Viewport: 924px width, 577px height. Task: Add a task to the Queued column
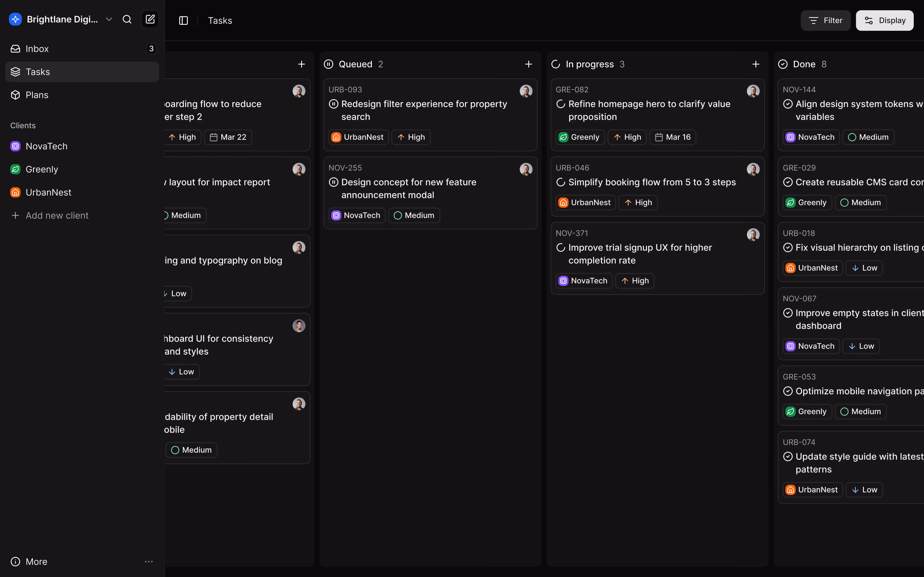pyautogui.click(x=529, y=64)
